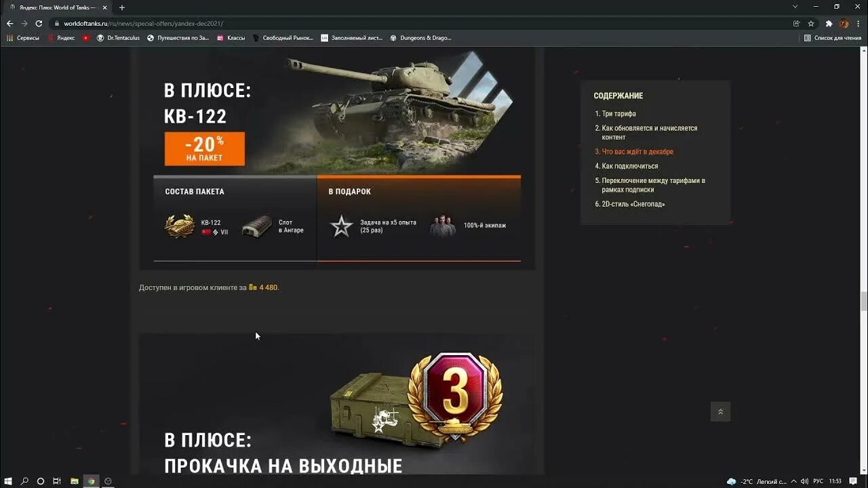The image size is (868, 488).
Task: Open a new tab with the plus icon
Action: [x=122, y=7]
